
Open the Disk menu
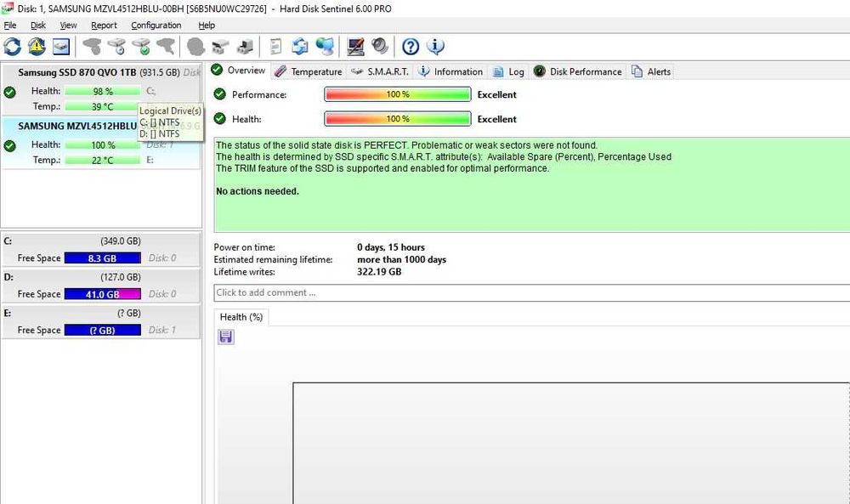[38, 25]
